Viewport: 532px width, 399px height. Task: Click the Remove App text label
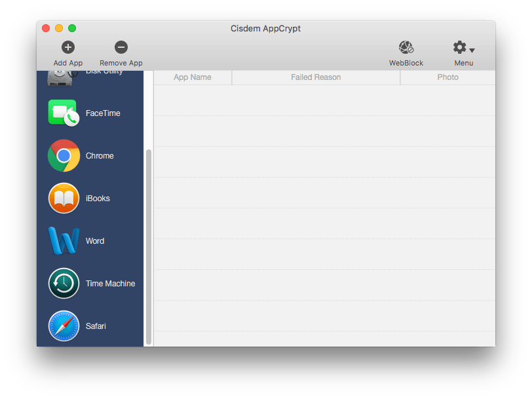(x=121, y=63)
